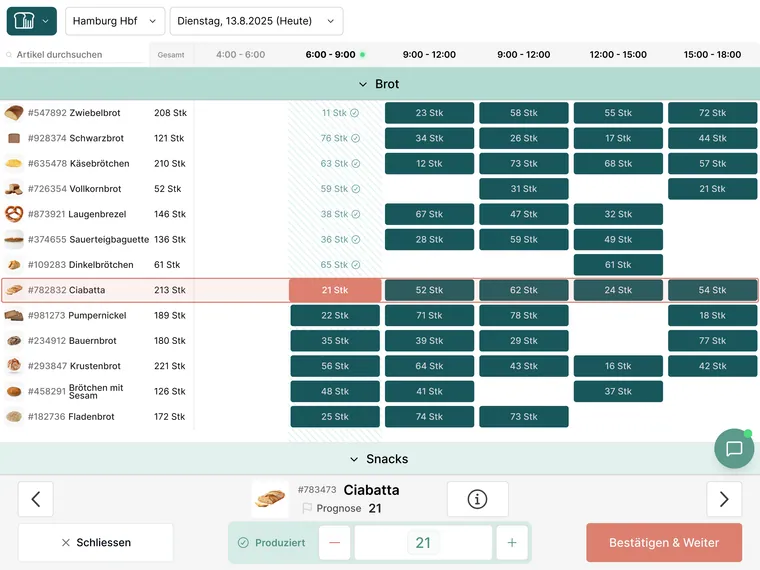Toggle the completed 38 Stk Laugenbrezel cell
Image resolution: width=760 pixels, height=570 pixels.
pyautogui.click(x=340, y=214)
